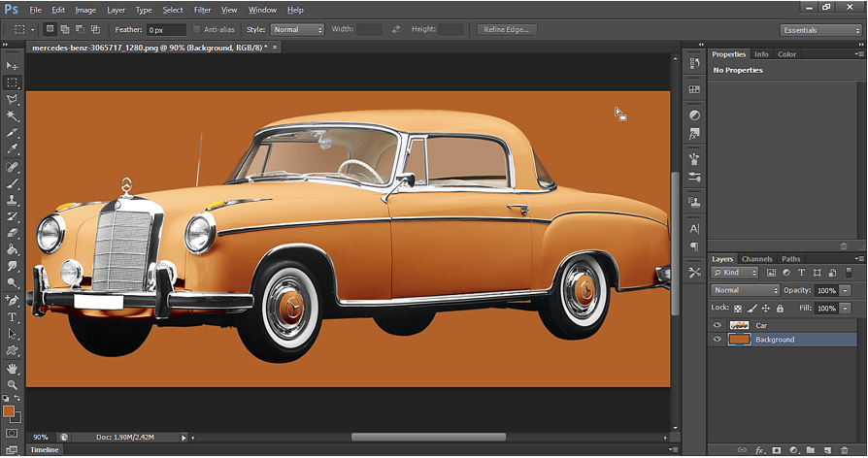Select the Clone Stamp tool

coord(12,200)
